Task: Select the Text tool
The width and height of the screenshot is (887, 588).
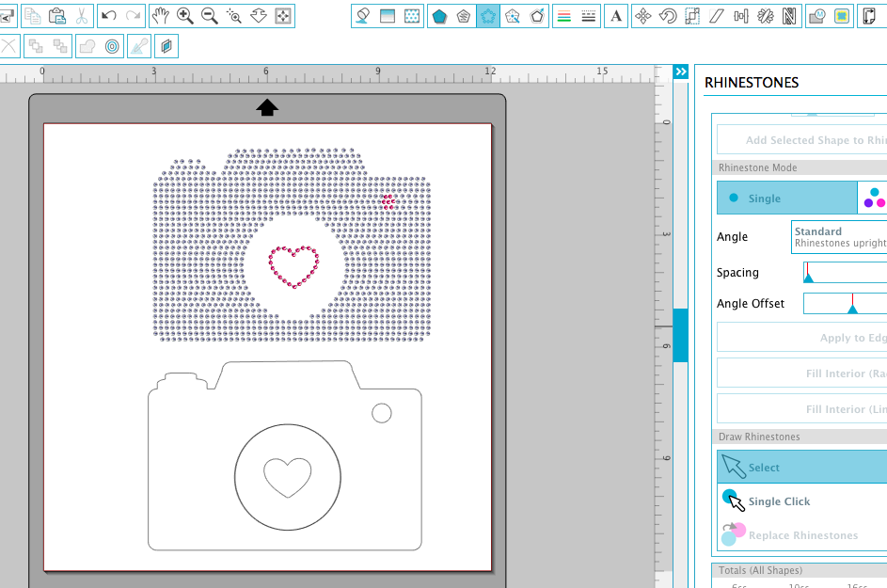Action: pos(616,15)
